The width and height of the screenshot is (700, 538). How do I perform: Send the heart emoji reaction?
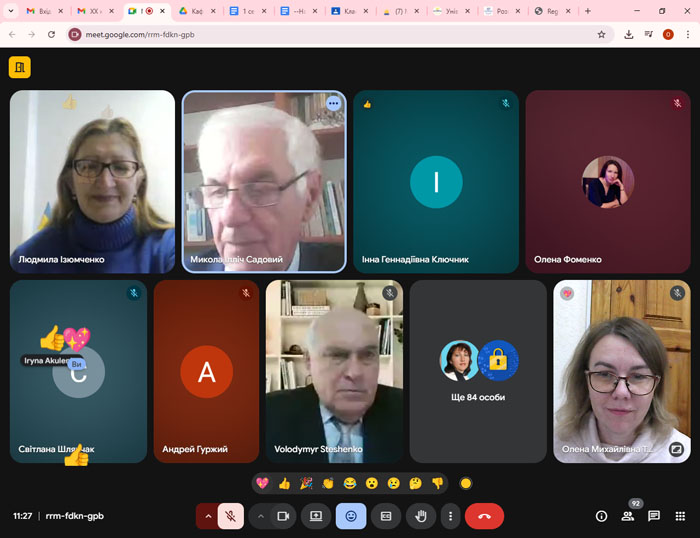point(262,483)
